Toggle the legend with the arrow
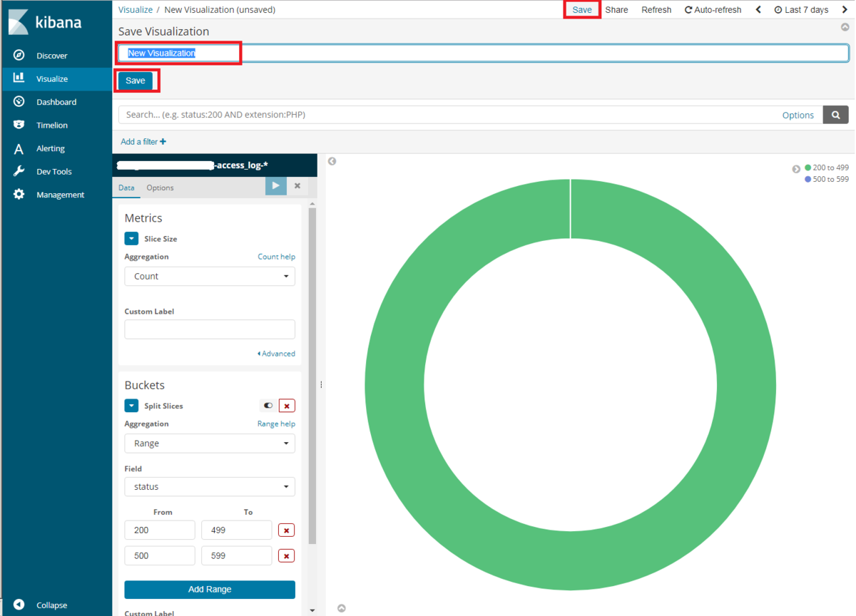This screenshot has height=616, width=856. point(796,169)
